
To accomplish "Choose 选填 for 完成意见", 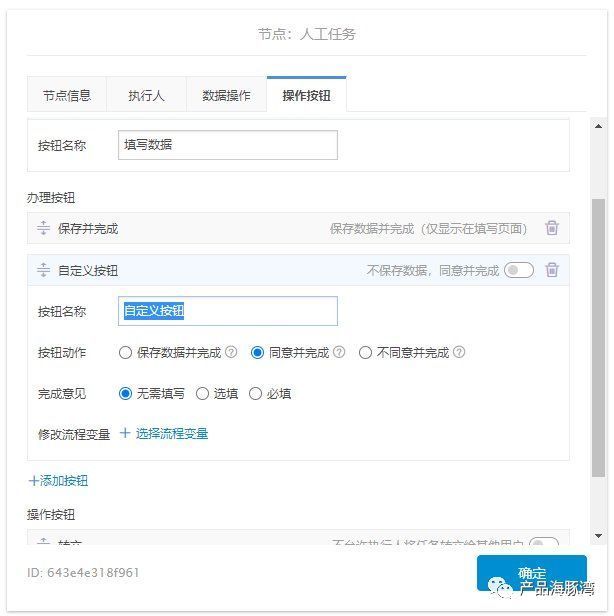I will point(202,393).
